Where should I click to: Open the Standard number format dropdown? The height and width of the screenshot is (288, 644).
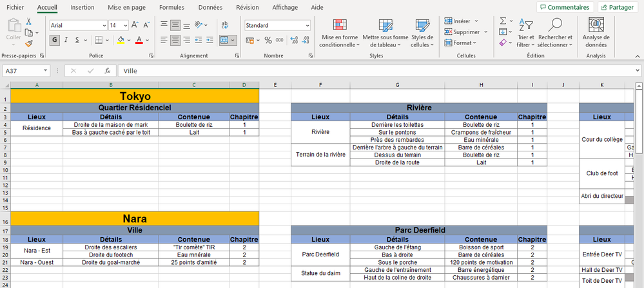pyautogui.click(x=307, y=25)
